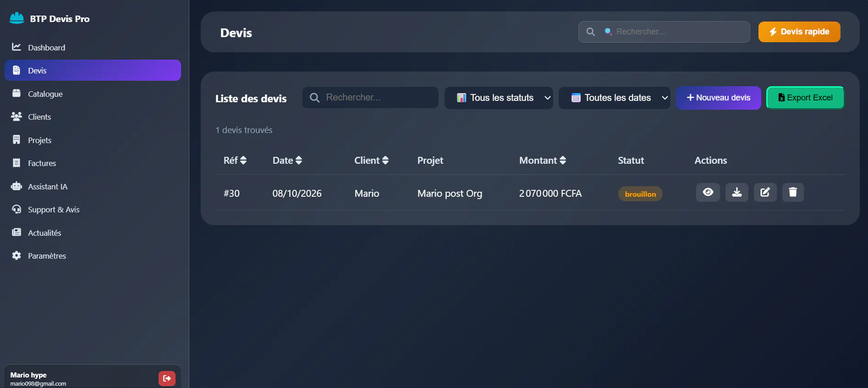The image size is (868, 388).
Task: Click the Devis rapide button
Action: [x=799, y=32]
